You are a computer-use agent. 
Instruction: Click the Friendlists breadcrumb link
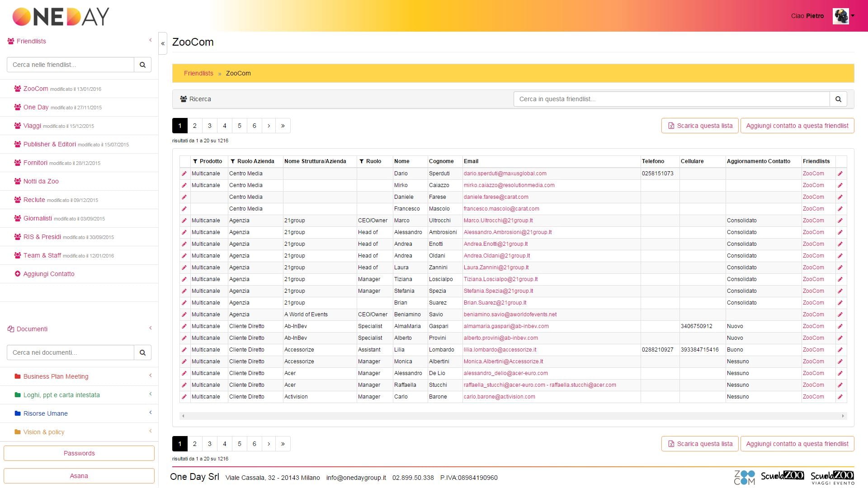pyautogui.click(x=198, y=73)
